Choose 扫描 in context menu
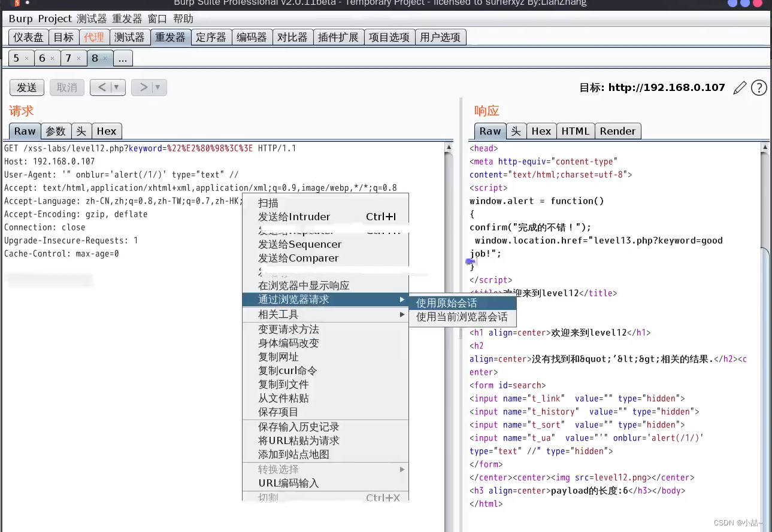Viewport: 772px width, 532px height. click(325, 203)
